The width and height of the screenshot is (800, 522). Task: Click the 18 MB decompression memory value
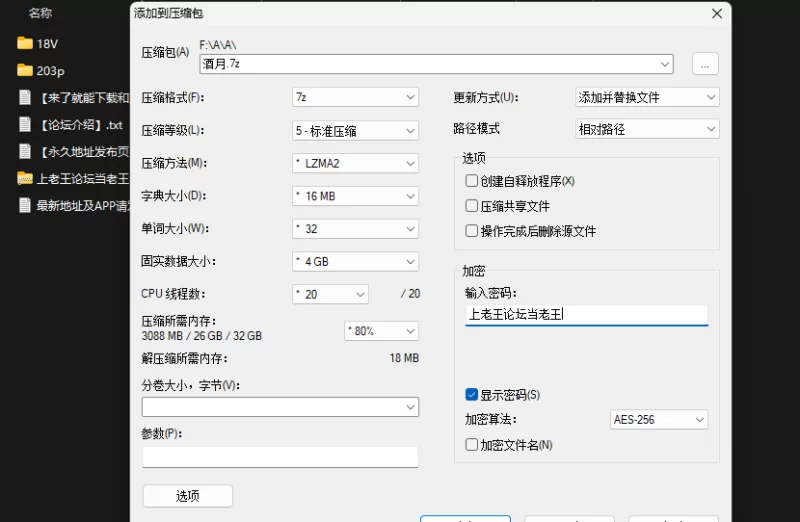[x=404, y=358]
